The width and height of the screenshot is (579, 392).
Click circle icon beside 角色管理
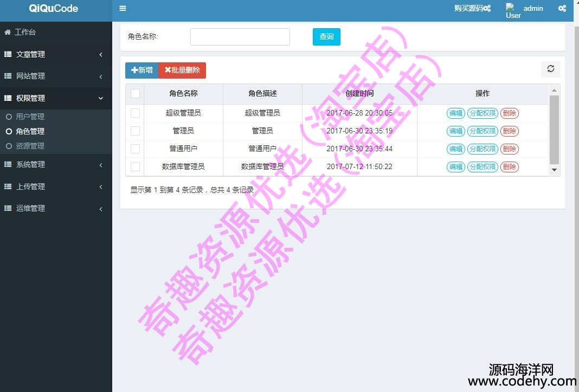pyautogui.click(x=9, y=132)
